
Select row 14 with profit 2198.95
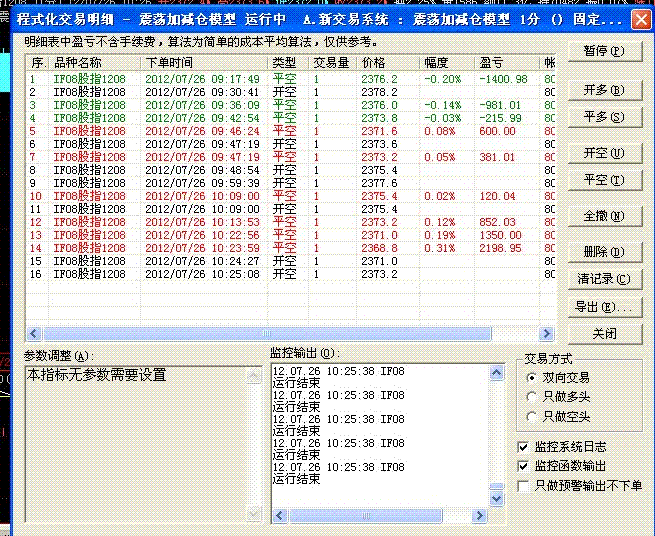click(x=291, y=248)
